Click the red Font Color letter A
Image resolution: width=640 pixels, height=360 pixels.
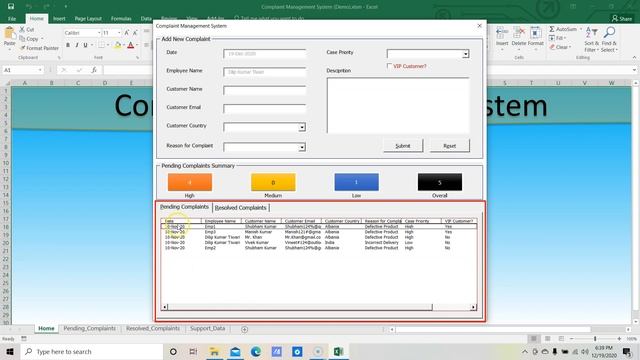pyautogui.click(x=131, y=45)
